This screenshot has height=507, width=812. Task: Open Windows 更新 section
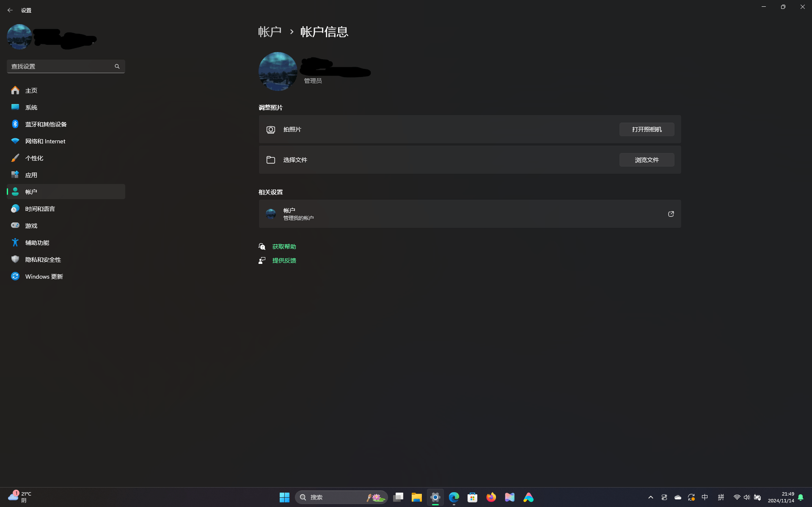point(66,277)
